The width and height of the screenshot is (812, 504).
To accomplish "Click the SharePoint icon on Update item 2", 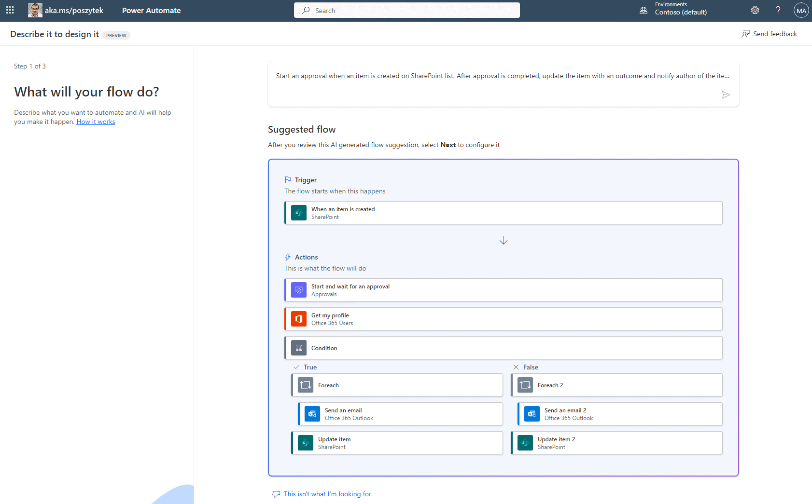I will click(x=525, y=442).
